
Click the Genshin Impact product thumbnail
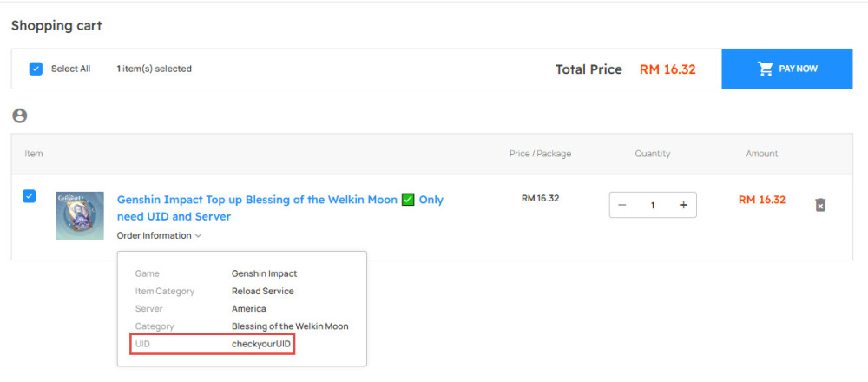click(80, 215)
